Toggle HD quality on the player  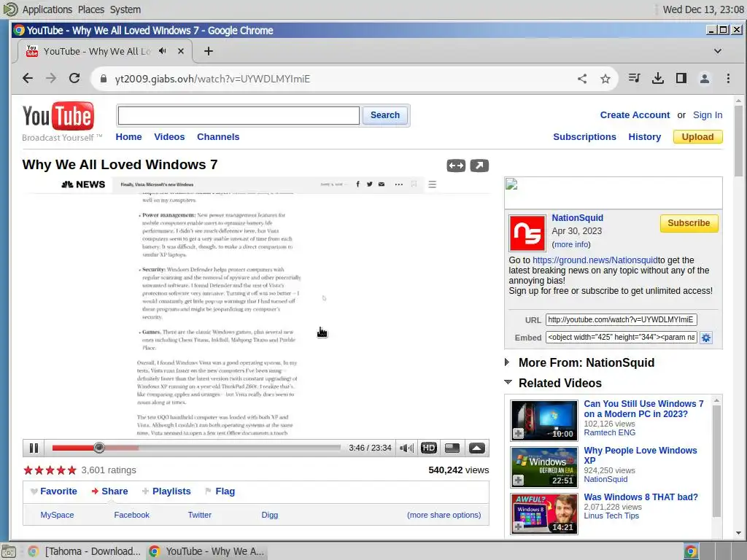point(429,448)
